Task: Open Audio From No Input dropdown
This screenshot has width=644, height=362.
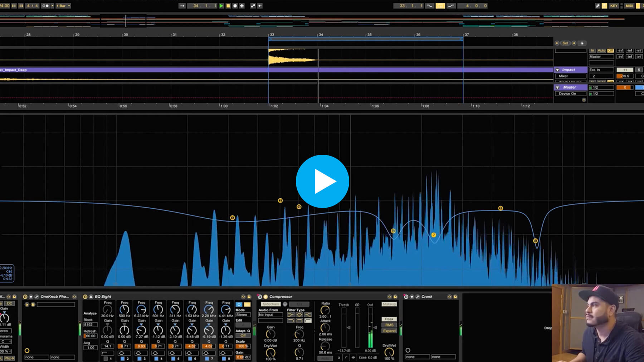Action: 270,315
